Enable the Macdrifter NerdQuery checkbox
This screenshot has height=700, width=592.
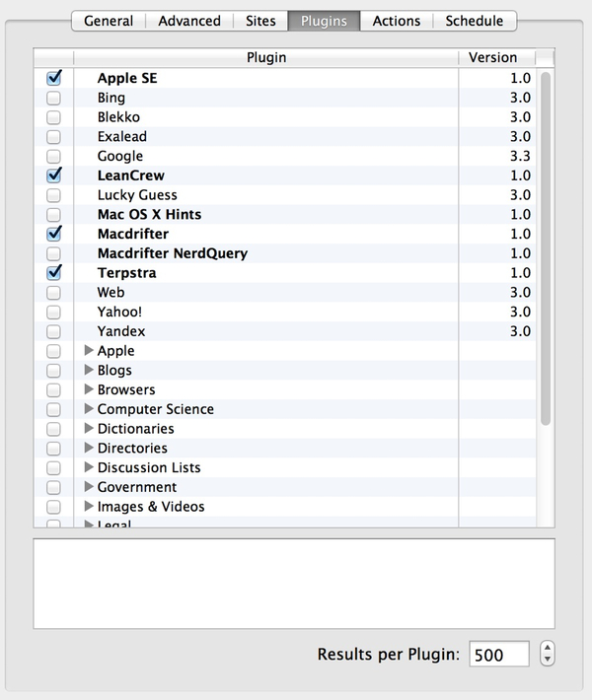click(x=53, y=253)
